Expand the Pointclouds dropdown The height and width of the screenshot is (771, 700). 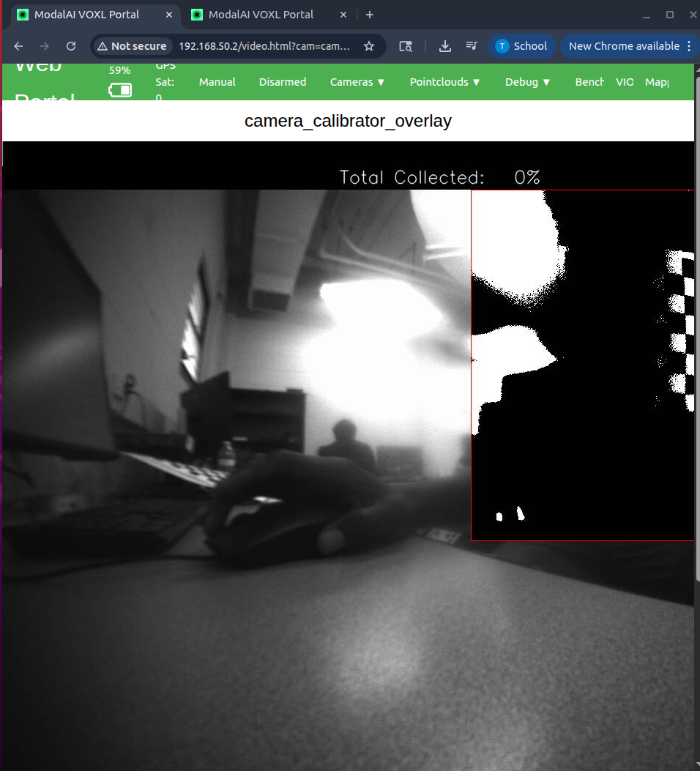(444, 81)
